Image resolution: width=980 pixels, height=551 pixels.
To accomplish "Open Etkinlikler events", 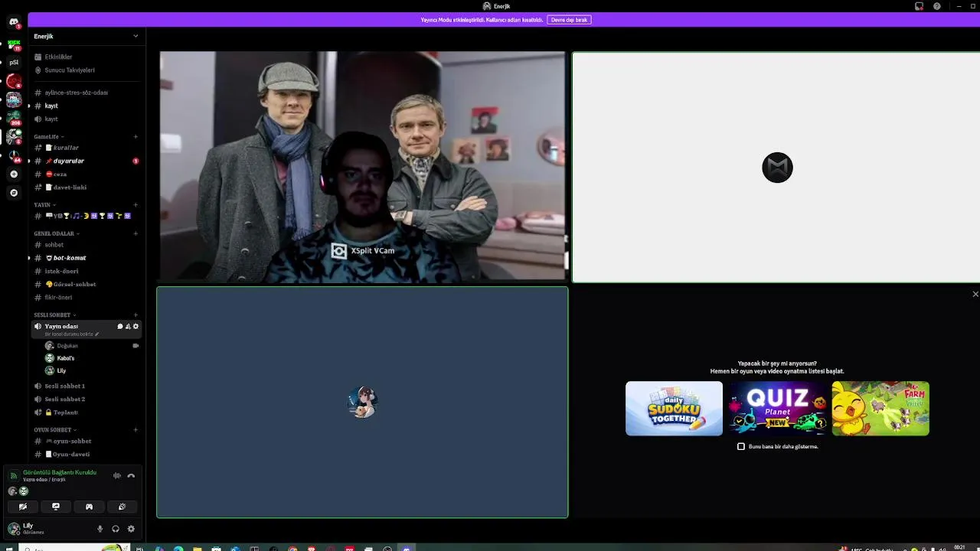I will pyautogui.click(x=58, y=57).
